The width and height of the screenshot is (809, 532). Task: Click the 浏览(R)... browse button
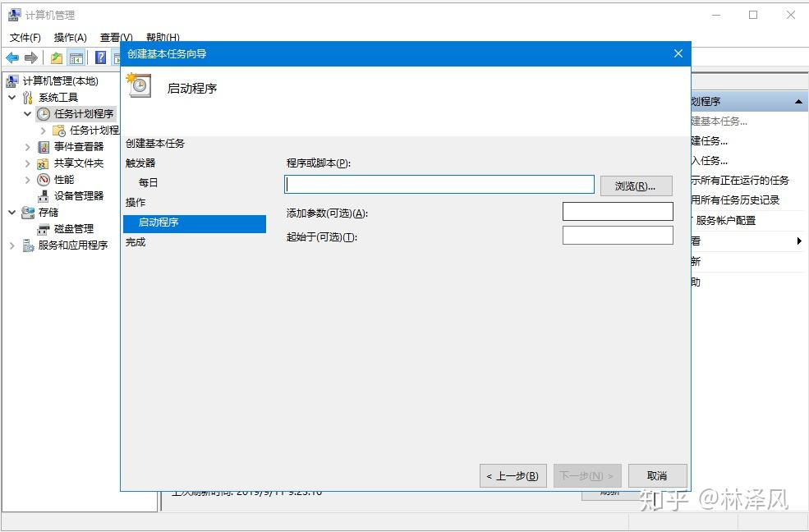(637, 186)
